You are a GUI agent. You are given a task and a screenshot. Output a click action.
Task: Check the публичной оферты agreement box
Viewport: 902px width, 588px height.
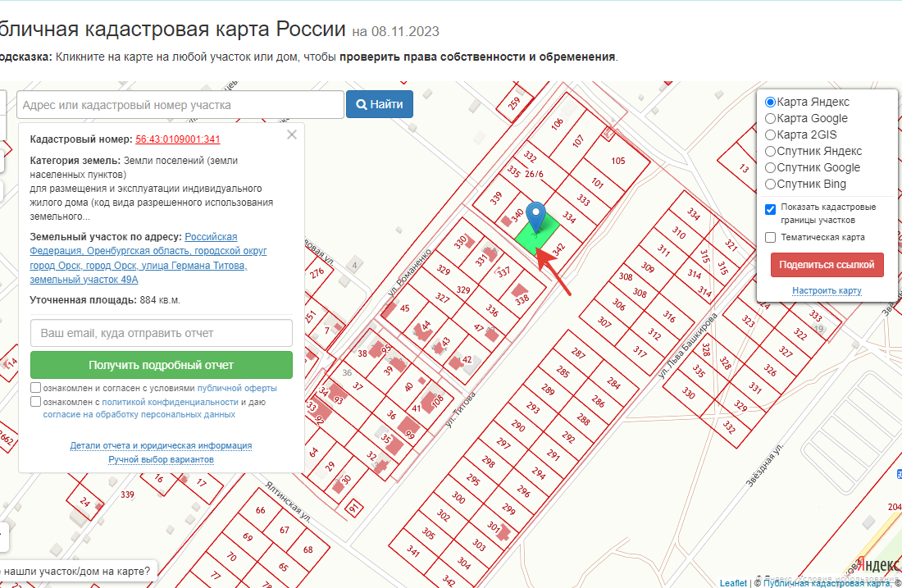point(35,388)
